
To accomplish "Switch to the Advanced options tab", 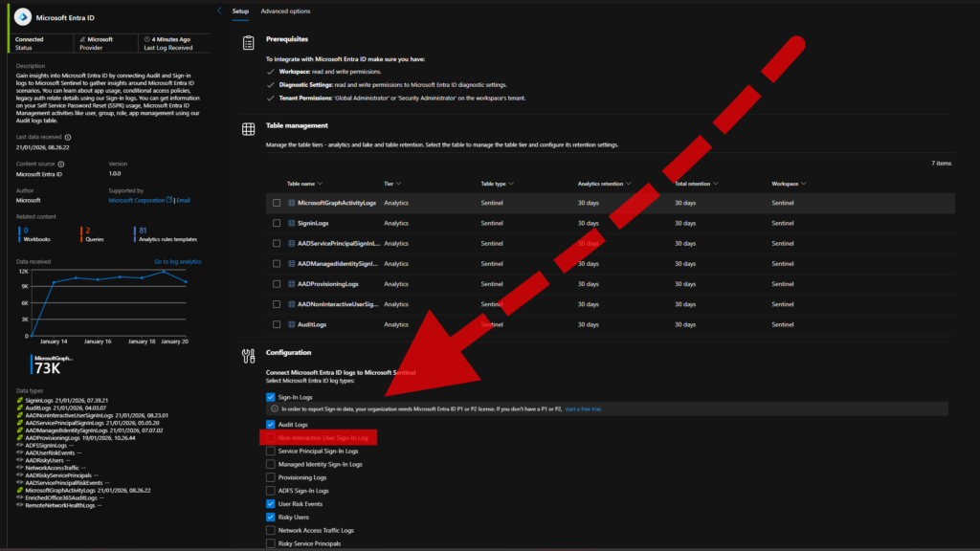I will (285, 11).
